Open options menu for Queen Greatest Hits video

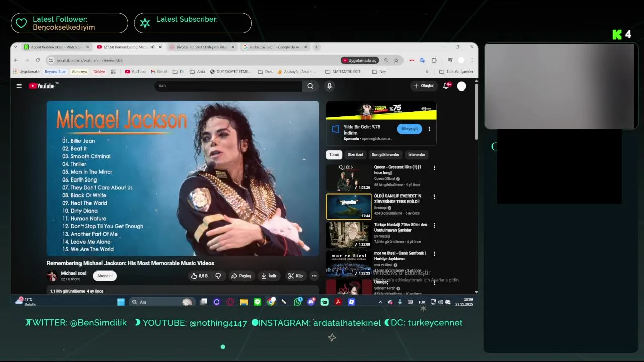coord(434,168)
